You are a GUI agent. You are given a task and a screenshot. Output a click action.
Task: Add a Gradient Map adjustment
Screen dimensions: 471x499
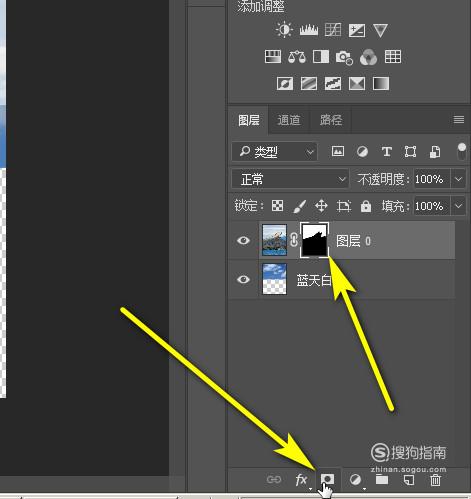(x=381, y=83)
